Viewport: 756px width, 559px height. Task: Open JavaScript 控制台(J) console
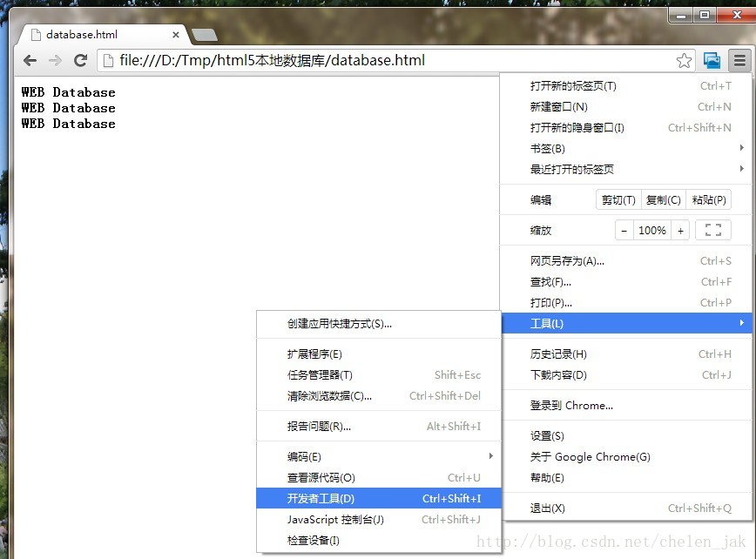379,520
